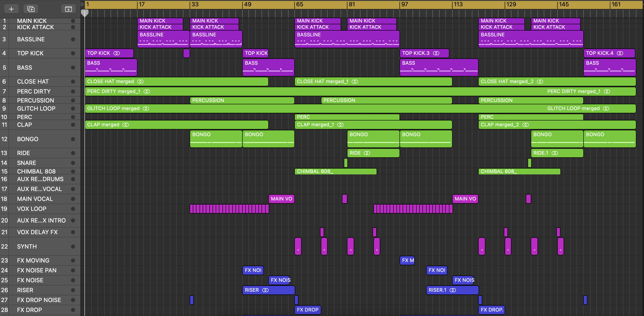The height and width of the screenshot is (316, 644).
Task: Select the MAIN VO region at bar 57
Action: coord(281,199)
